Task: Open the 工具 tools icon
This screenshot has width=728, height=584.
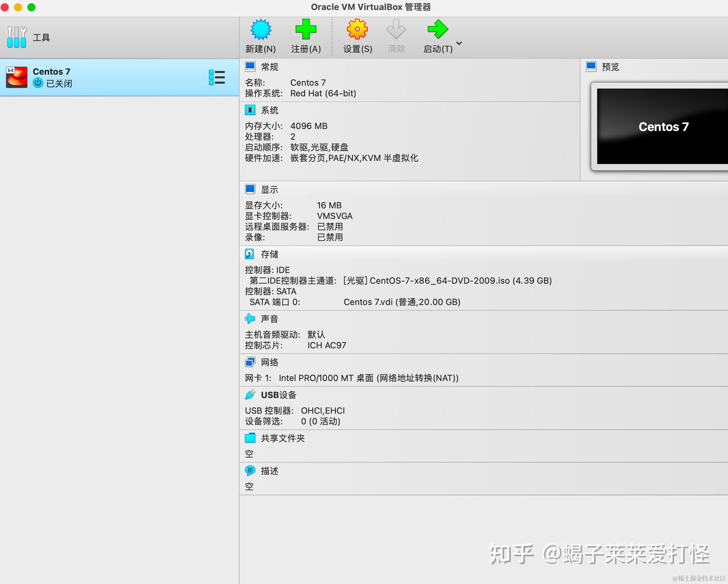Action: click(17, 37)
